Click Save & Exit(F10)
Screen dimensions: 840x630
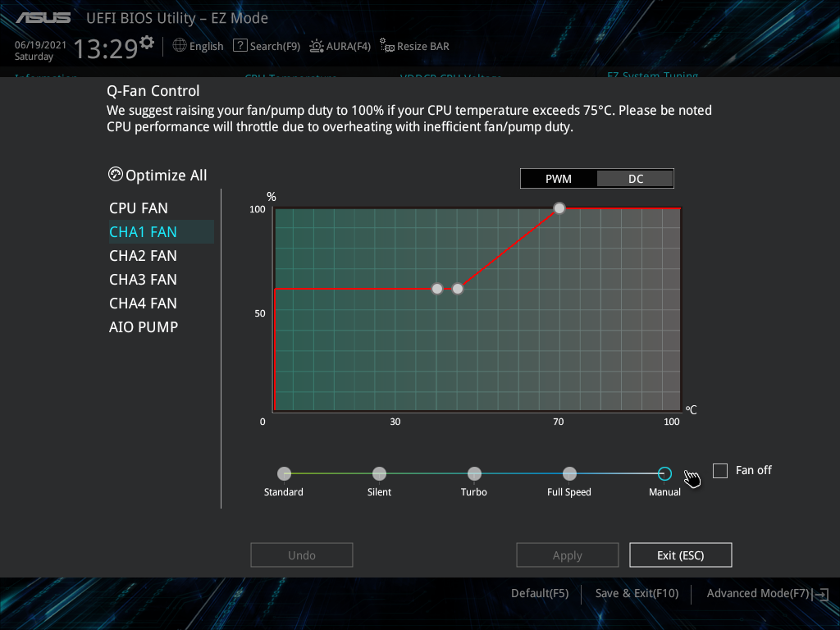(x=637, y=593)
